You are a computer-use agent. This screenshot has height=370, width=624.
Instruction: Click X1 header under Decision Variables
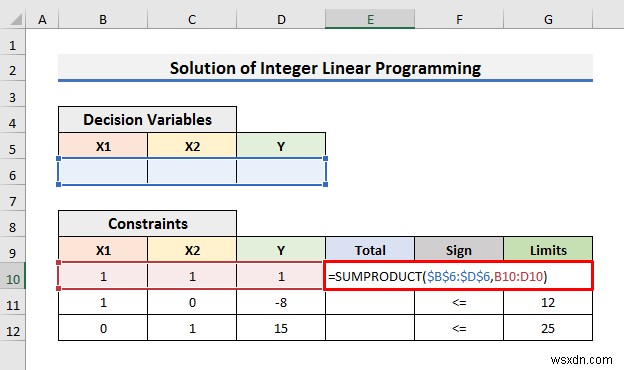pos(103,146)
